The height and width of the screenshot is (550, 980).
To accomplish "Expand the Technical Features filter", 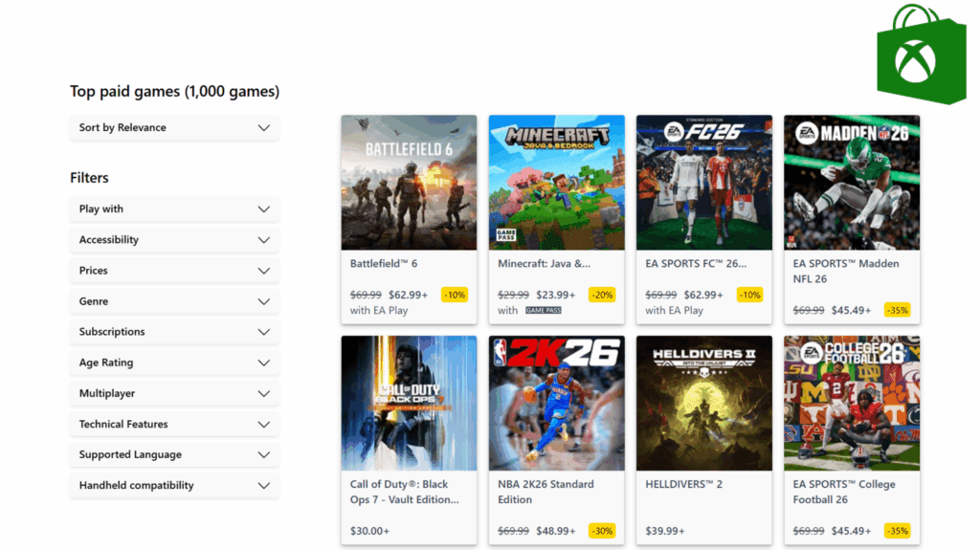I will click(x=174, y=424).
